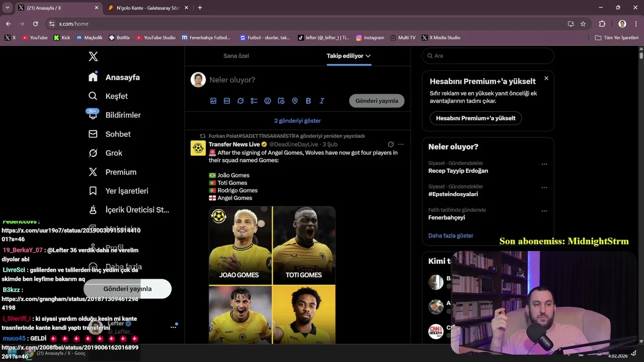Open YouTube bookmark

pos(35,38)
